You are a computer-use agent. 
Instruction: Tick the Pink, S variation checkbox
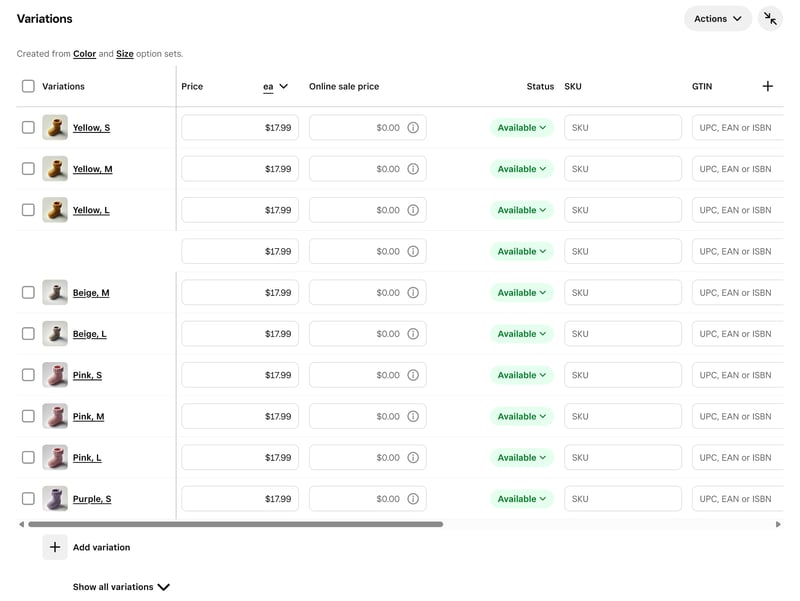tap(28, 375)
